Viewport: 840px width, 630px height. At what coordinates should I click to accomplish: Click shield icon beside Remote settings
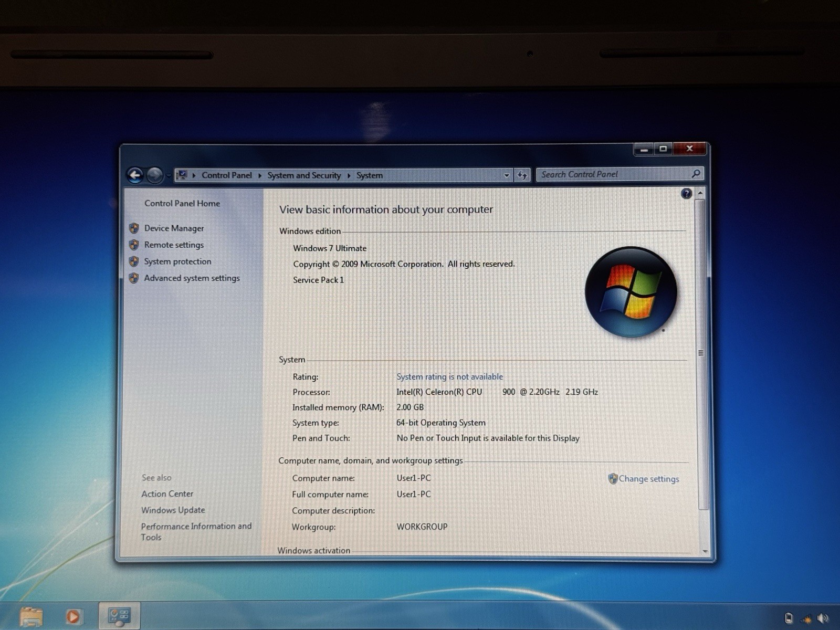[134, 245]
